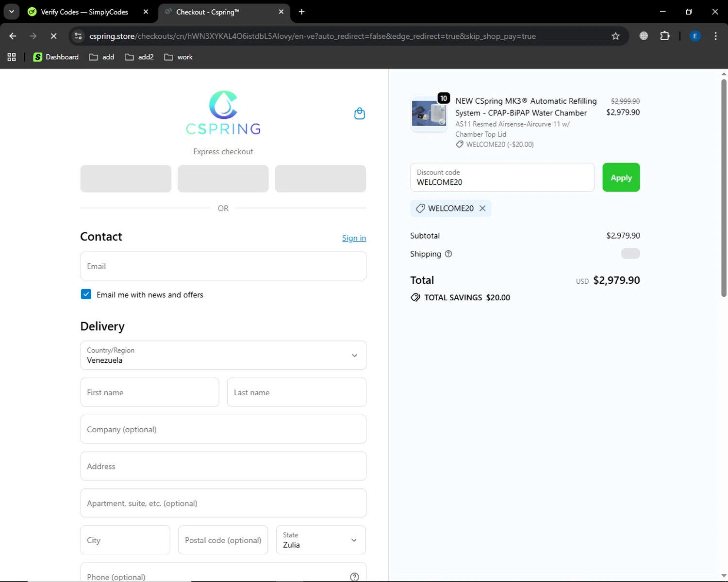Open a new browser tab
Screen dimensions: 728x582
[x=301, y=12]
